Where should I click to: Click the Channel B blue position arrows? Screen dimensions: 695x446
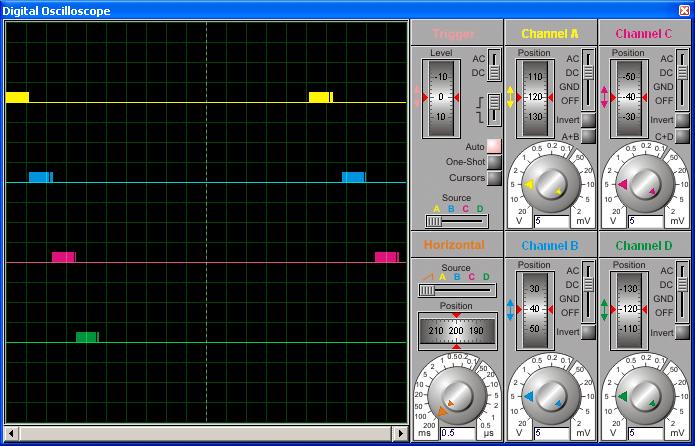coord(510,309)
